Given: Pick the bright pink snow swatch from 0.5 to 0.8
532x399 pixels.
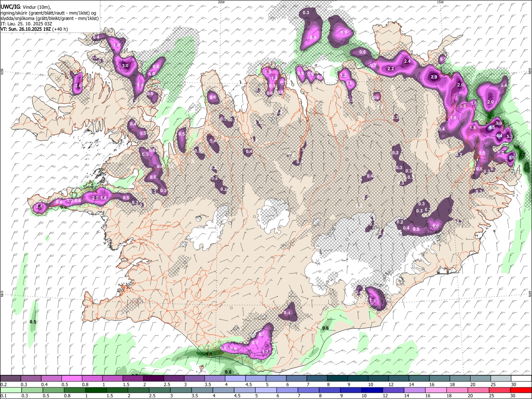Looking at the screenshot, I should tap(71, 378).
